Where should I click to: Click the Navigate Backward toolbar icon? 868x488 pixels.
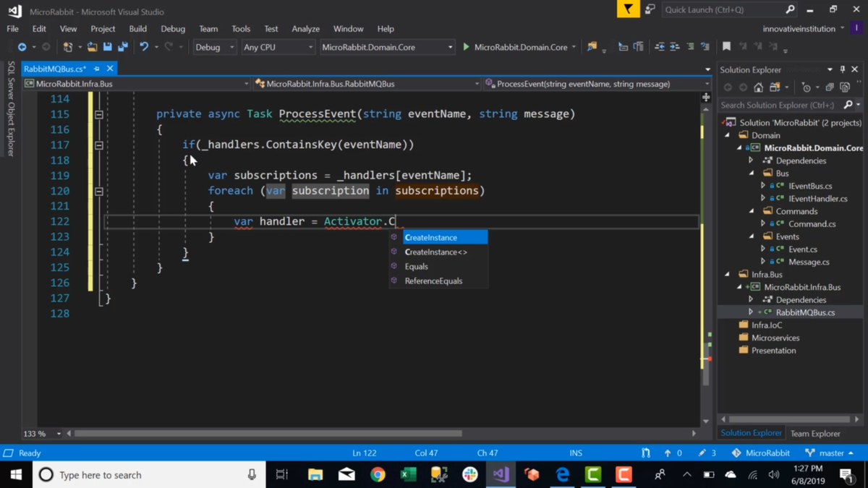[x=22, y=47]
